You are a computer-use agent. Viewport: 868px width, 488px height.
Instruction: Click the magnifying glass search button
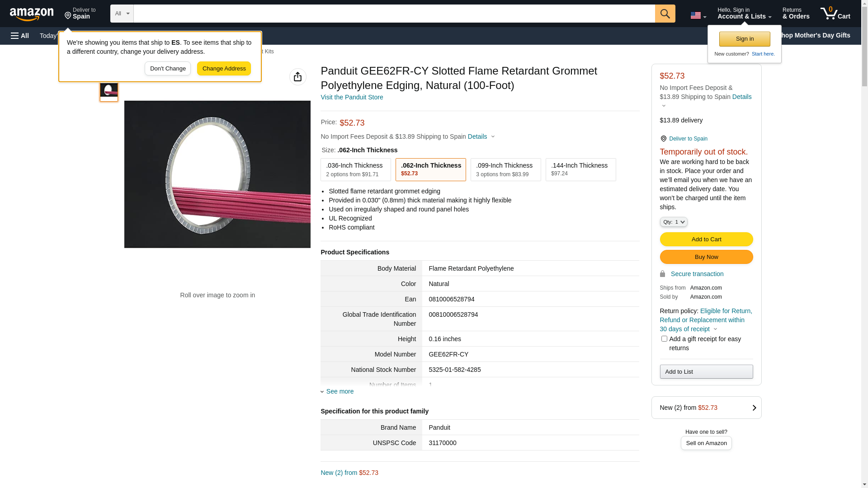point(665,14)
